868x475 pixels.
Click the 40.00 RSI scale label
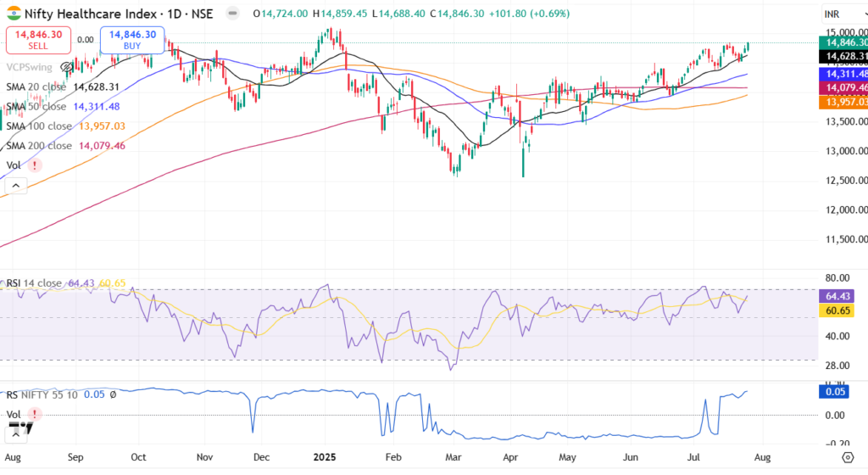point(837,336)
